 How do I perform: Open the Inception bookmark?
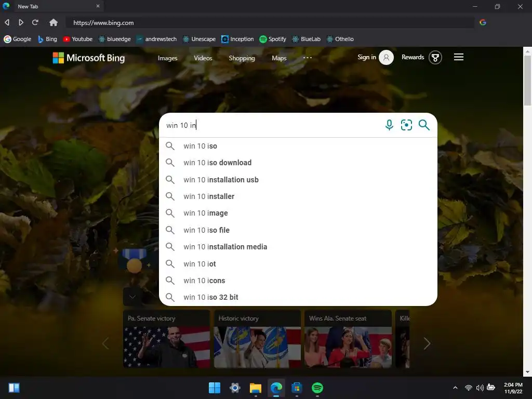click(x=237, y=39)
